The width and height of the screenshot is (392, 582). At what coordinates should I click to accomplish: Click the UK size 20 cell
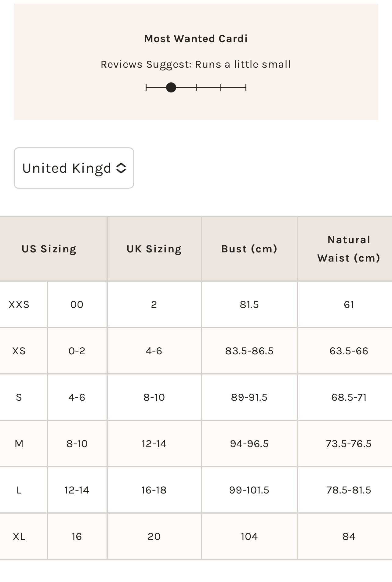[154, 537]
